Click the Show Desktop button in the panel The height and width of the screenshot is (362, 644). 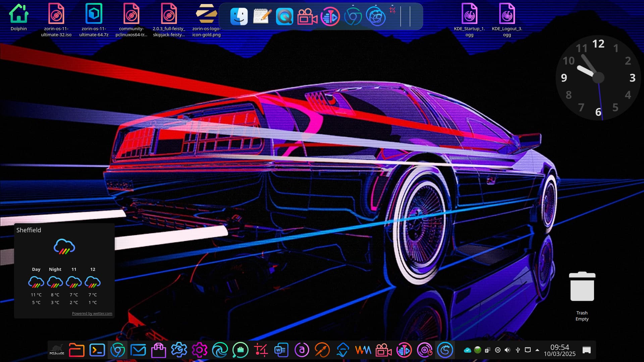point(587,350)
